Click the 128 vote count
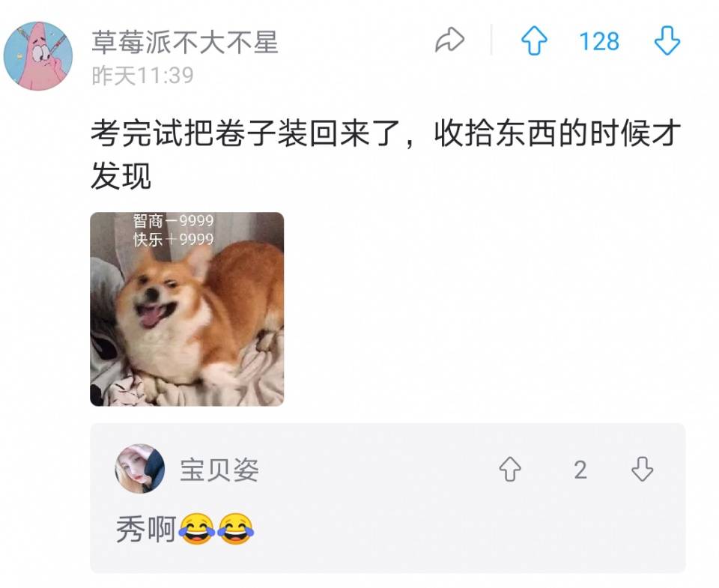The image size is (719, 588). point(599,41)
